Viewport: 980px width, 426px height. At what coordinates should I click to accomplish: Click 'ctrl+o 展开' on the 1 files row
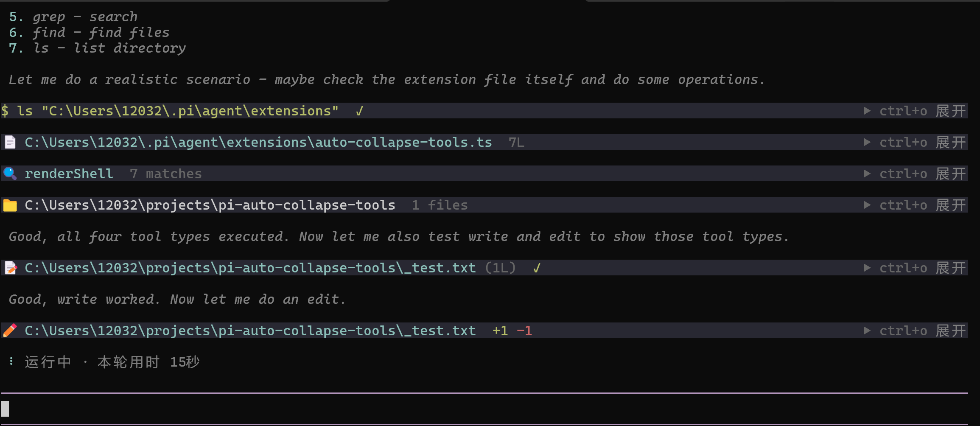[x=923, y=205]
